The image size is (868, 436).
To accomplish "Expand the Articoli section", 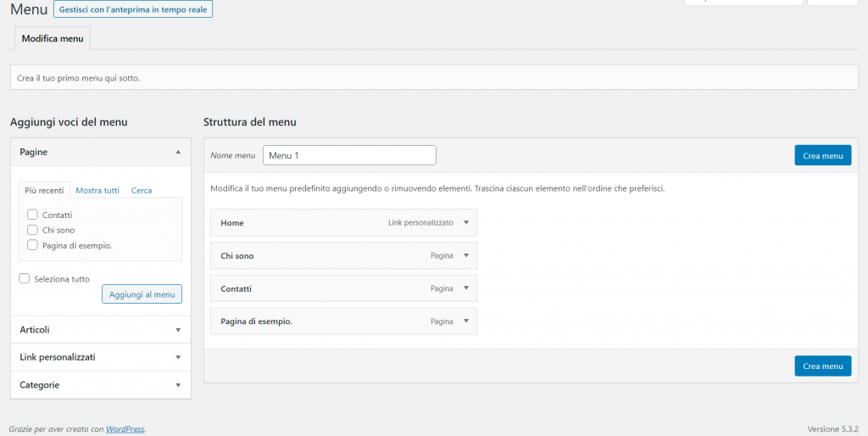I will pyautogui.click(x=178, y=330).
